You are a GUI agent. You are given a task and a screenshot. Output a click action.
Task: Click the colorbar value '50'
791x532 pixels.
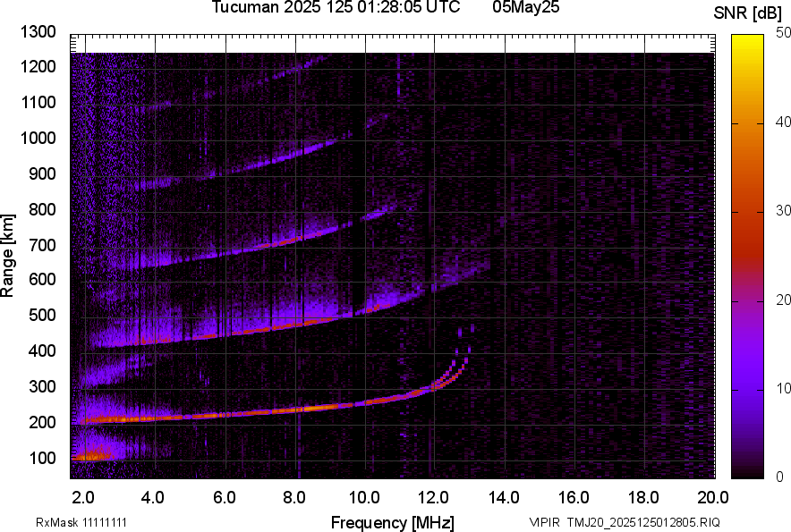click(x=783, y=33)
